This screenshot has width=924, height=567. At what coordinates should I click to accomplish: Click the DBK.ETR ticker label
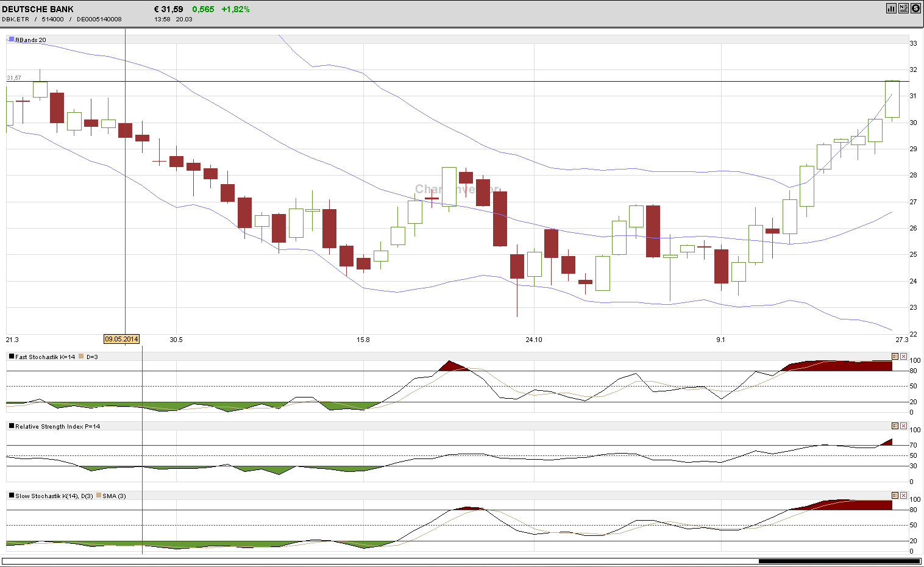coord(14,19)
